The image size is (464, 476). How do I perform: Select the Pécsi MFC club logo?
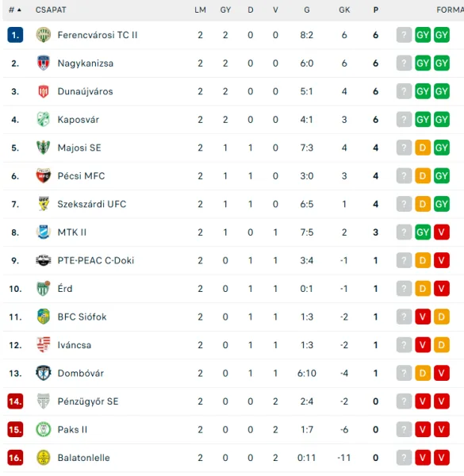44,176
